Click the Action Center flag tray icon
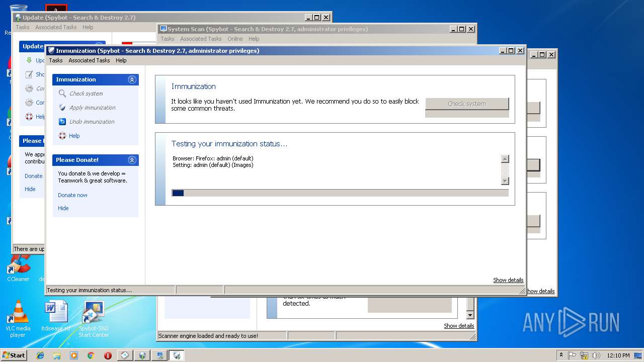 click(x=572, y=355)
